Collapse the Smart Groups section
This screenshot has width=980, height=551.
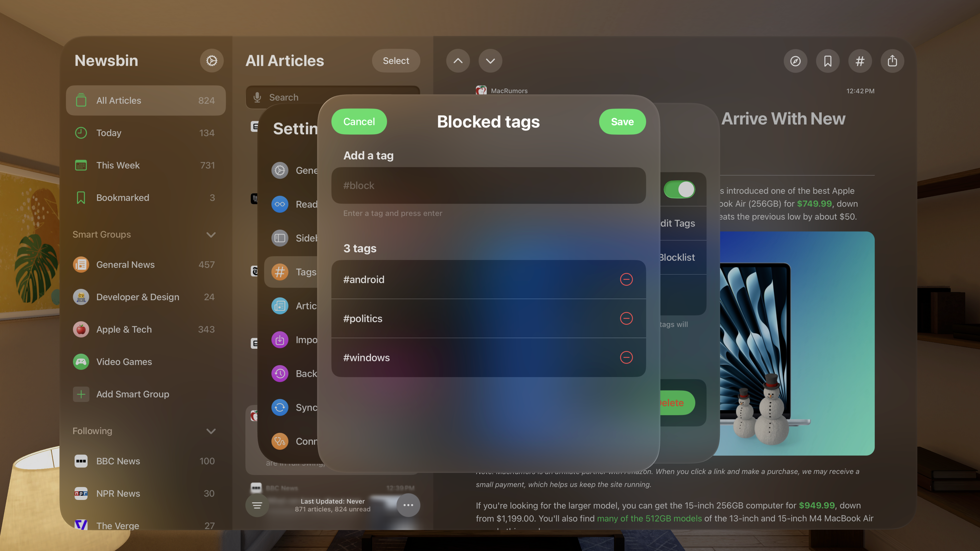tap(211, 235)
